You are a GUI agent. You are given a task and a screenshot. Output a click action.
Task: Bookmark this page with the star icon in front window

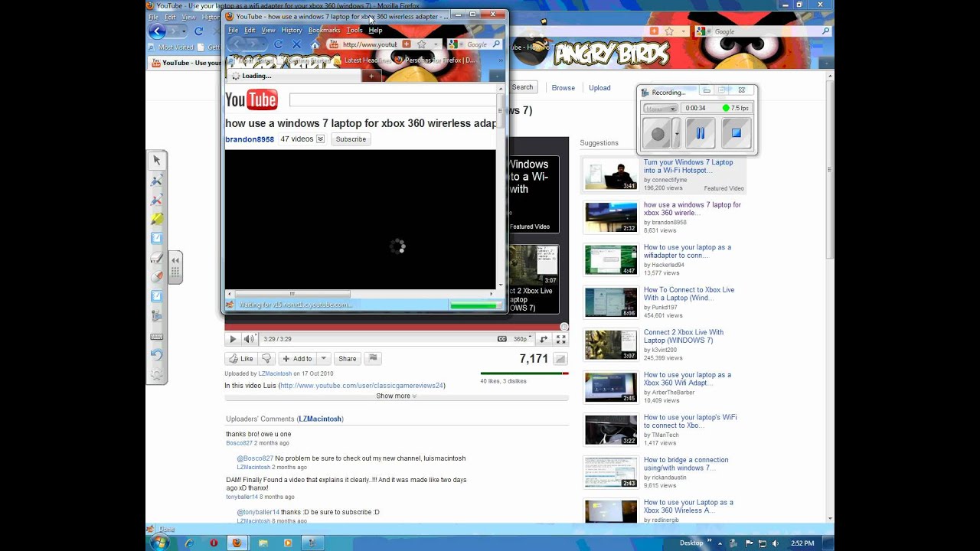coord(421,44)
